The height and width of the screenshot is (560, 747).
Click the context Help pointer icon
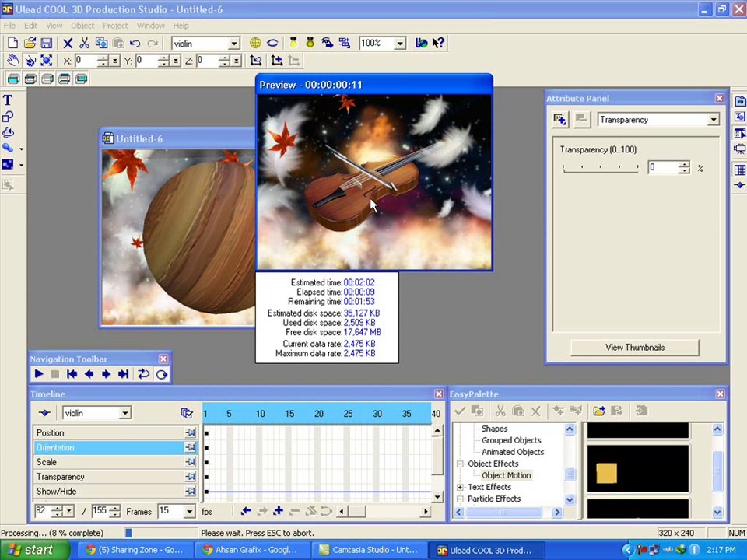(438, 44)
